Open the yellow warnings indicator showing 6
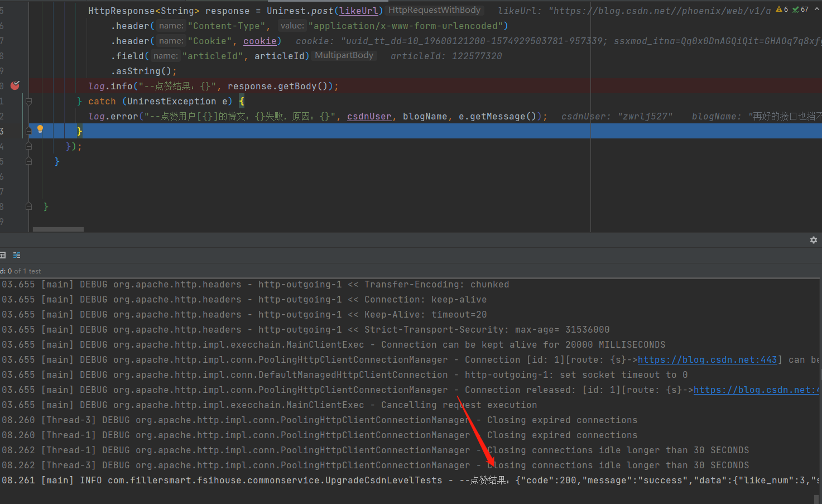Screen dimensions: 822x504 click(x=782, y=9)
